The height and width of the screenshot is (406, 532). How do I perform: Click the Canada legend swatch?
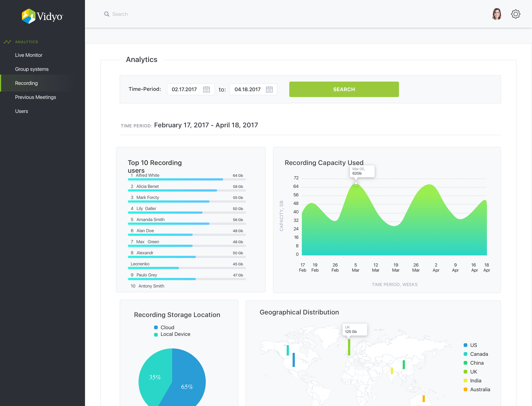point(465,354)
